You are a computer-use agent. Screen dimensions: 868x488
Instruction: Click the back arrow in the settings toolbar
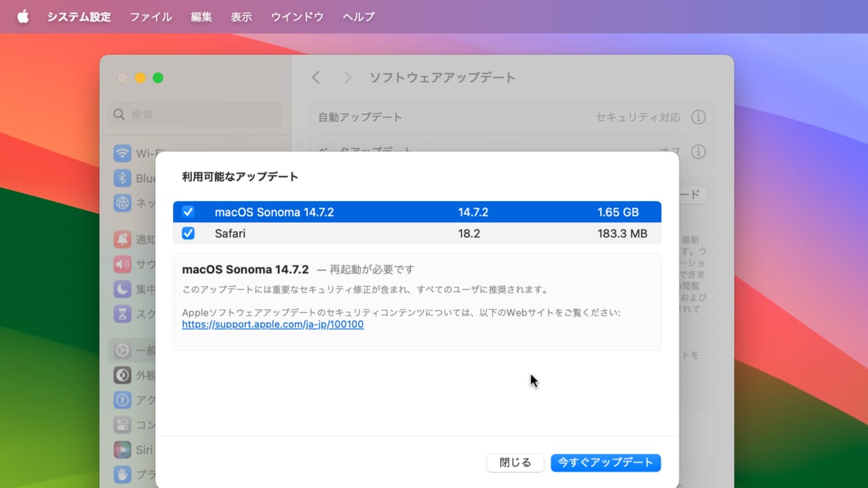click(x=316, y=77)
